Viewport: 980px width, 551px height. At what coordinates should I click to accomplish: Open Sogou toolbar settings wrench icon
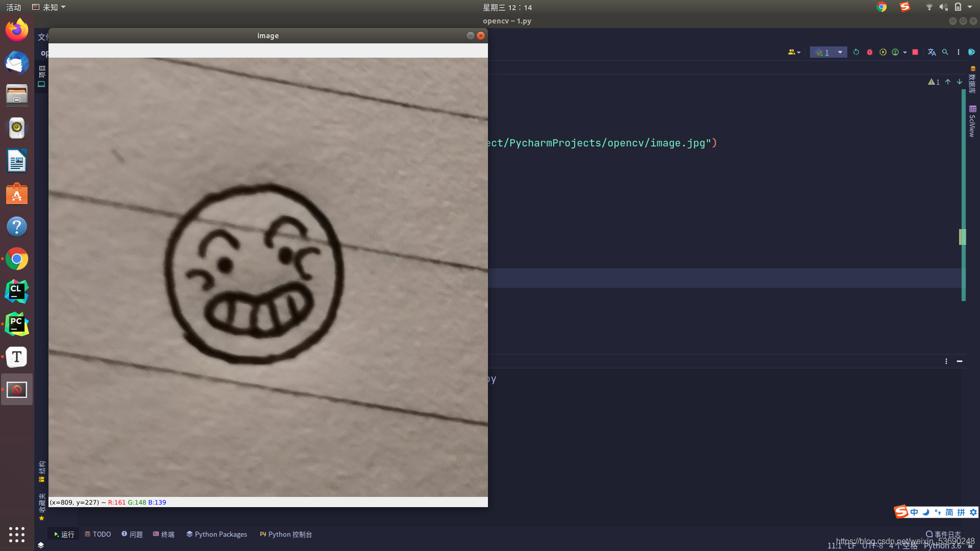(x=973, y=512)
